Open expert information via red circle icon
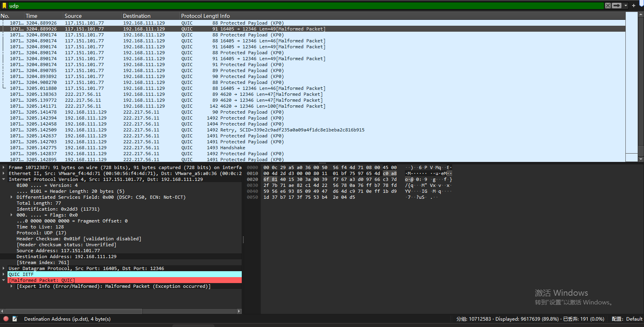Viewport: 644px width, 327px height. pos(6,319)
